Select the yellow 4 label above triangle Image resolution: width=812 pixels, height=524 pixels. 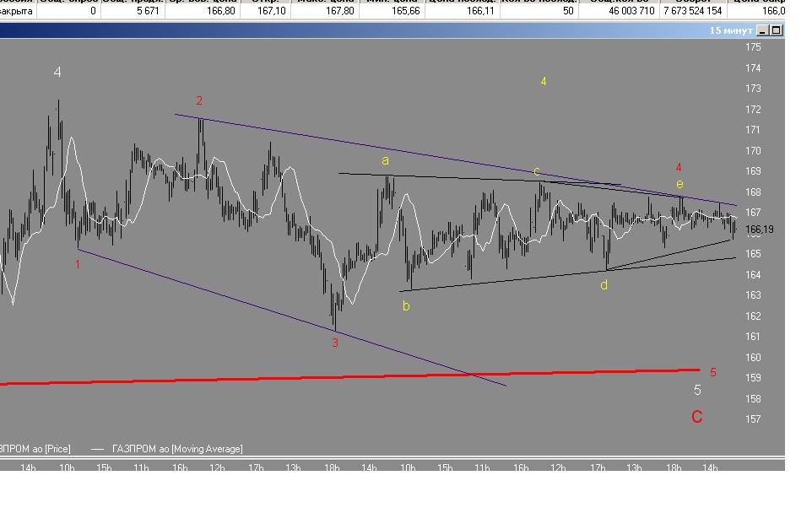544,81
